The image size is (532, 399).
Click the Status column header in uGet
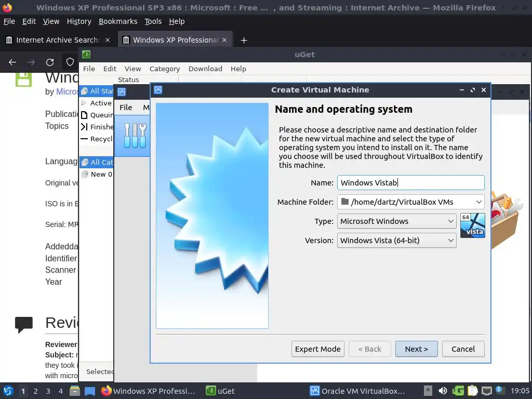click(x=129, y=79)
